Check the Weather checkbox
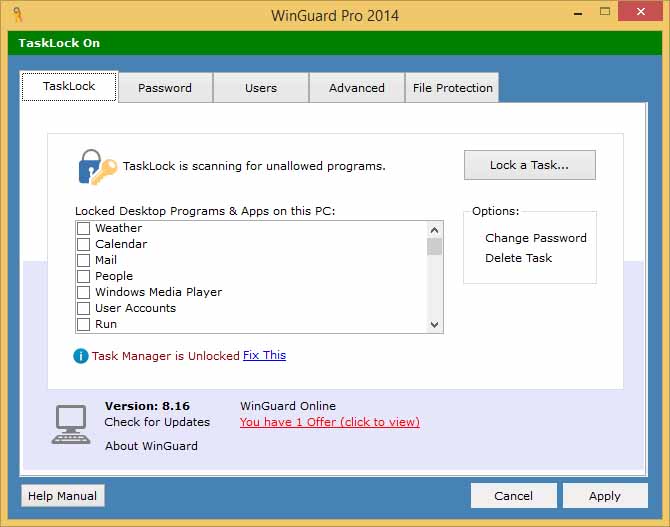The height and width of the screenshot is (527, 670). pyautogui.click(x=83, y=228)
